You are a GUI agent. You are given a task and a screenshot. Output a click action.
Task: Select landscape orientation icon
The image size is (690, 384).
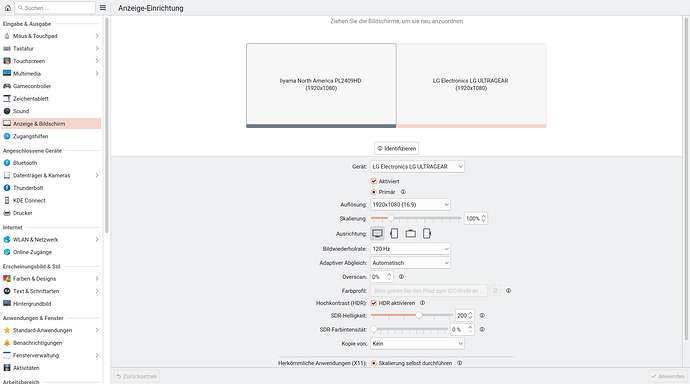point(377,234)
